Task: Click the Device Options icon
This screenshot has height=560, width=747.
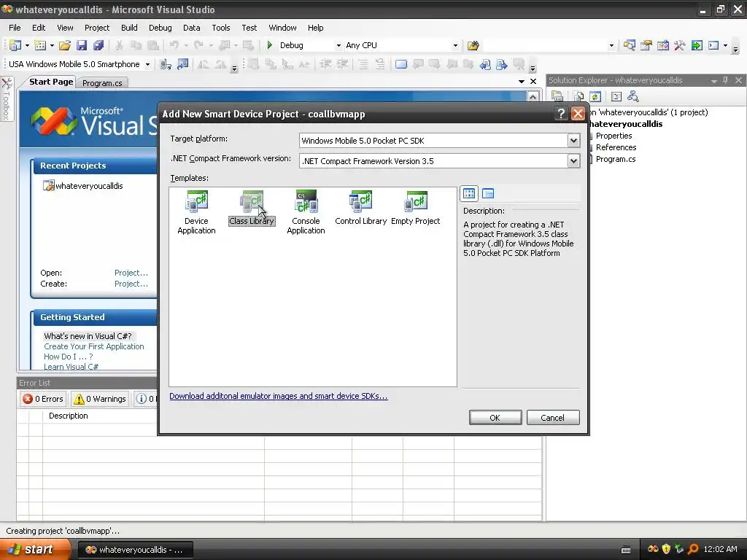Action: pos(182,64)
